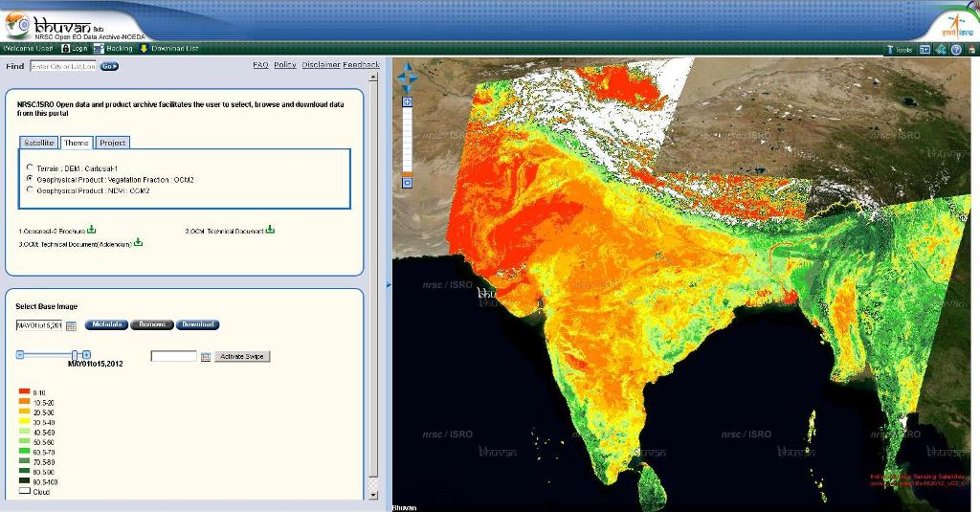The width and height of the screenshot is (980, 512).
Task: Switch to the Satellite tab
Action: pyautogui.click(x=38, y=143)
